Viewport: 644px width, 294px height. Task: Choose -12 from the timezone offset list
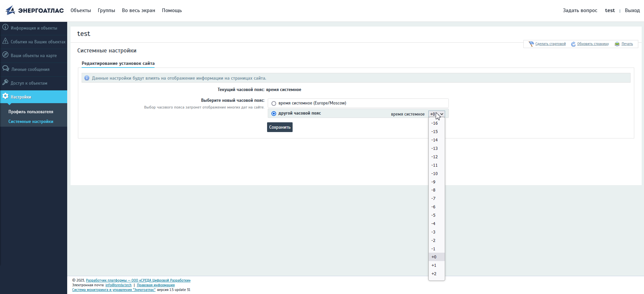[x=435, y=157]
